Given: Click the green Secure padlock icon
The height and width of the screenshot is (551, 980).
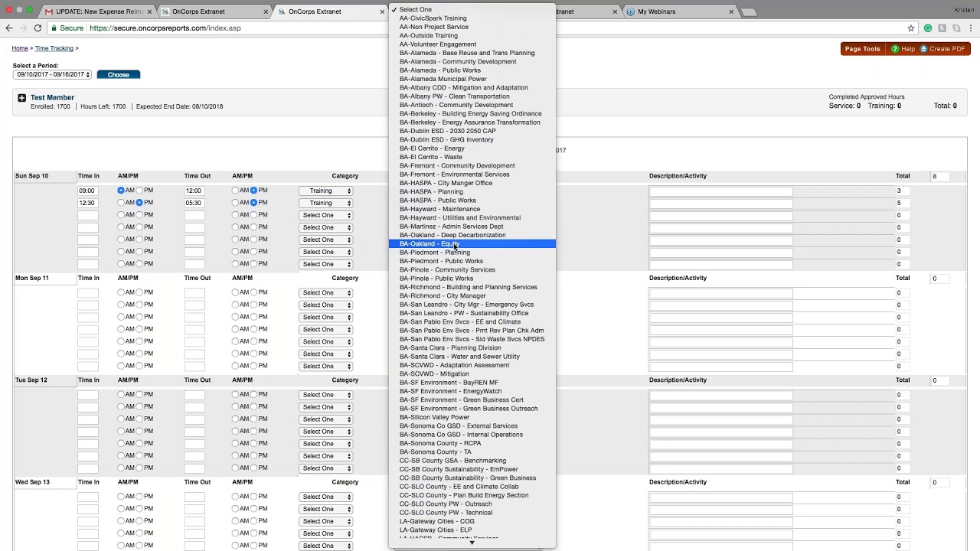Looking at the screenshot, I should pyautogui.click(x=54, y=28).
